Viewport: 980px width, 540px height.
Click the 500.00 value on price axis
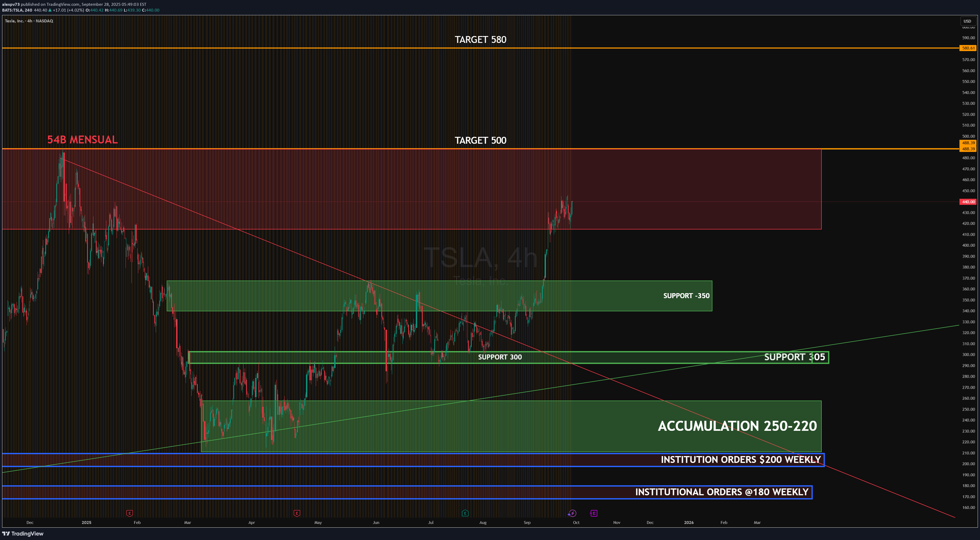coord(969,136)
